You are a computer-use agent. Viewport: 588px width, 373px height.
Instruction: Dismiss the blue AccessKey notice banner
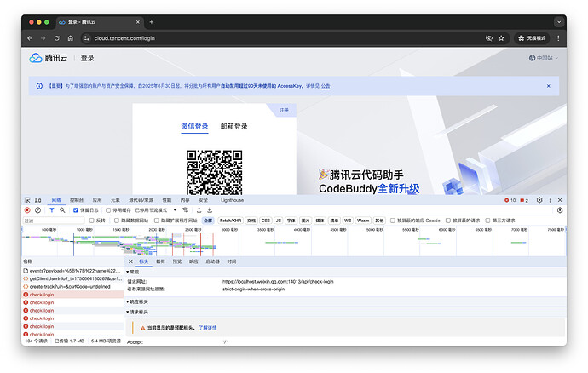pyautogui.click(x=548, y=86)
